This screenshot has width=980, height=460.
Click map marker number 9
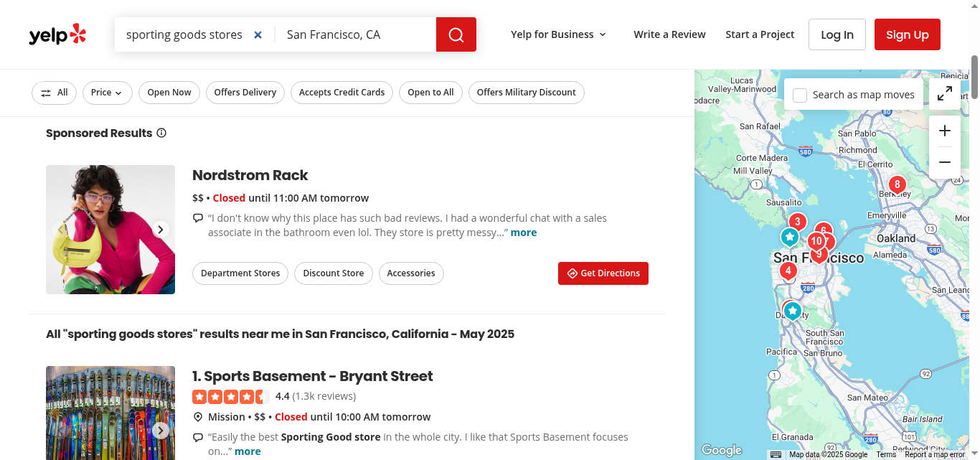pos(819,255)
